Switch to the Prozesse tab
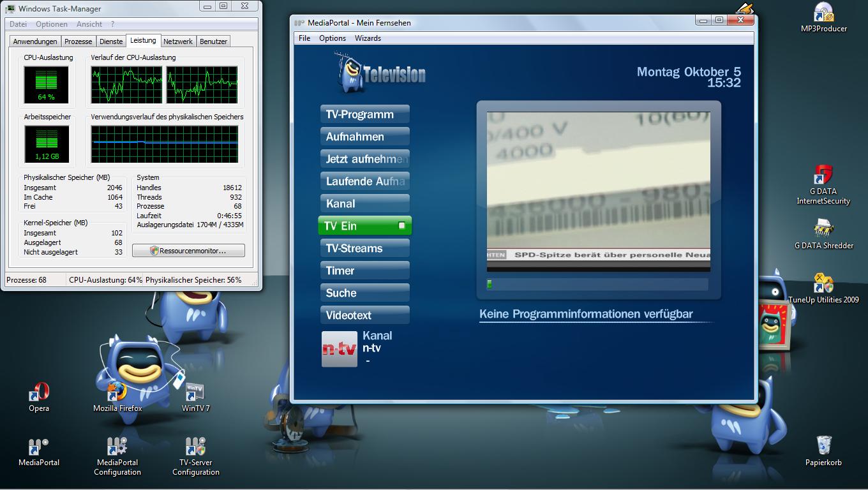 tap(79, 41)
